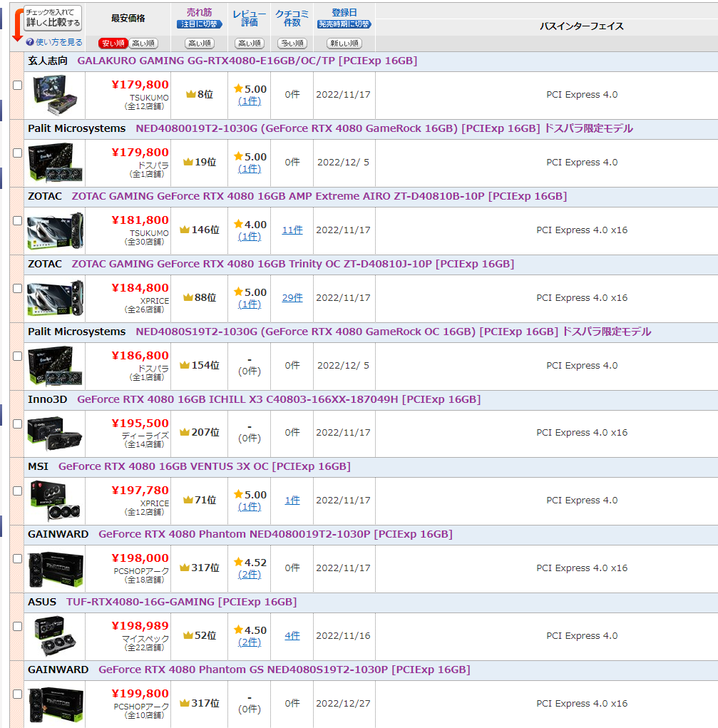718x728 pixels.
Task: Click the 売れ筋 column header
Action: point(199,13)
